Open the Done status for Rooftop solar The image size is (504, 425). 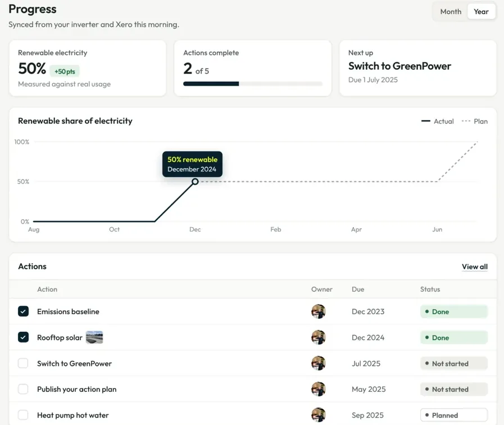[x=454, y=337]
